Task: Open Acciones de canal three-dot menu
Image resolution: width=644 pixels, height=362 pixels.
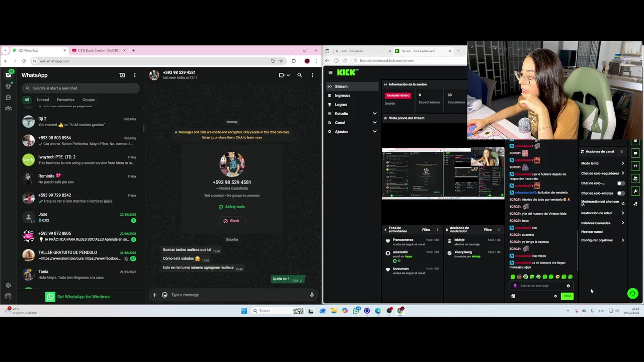Action: pyautogui.click(x=622, y=151)
